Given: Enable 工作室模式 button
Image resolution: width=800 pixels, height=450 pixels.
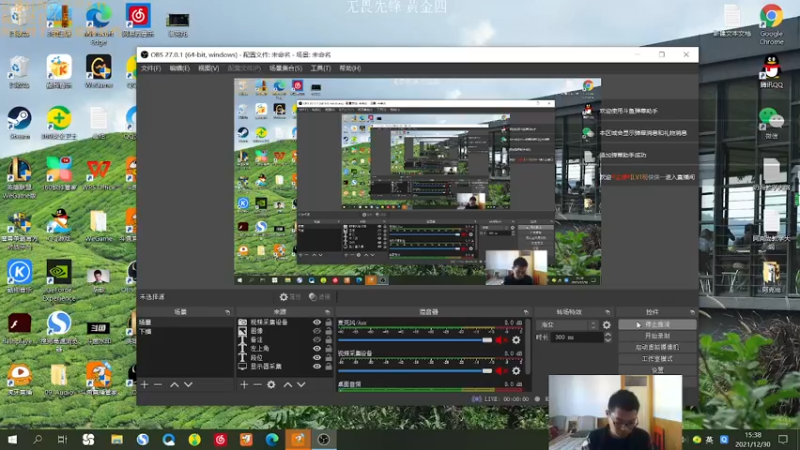Looking at the screenshot, I should (657, 359).
